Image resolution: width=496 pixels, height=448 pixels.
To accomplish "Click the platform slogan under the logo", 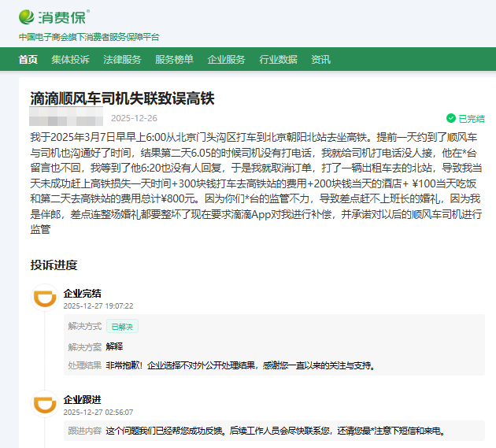I will [89, 37].
